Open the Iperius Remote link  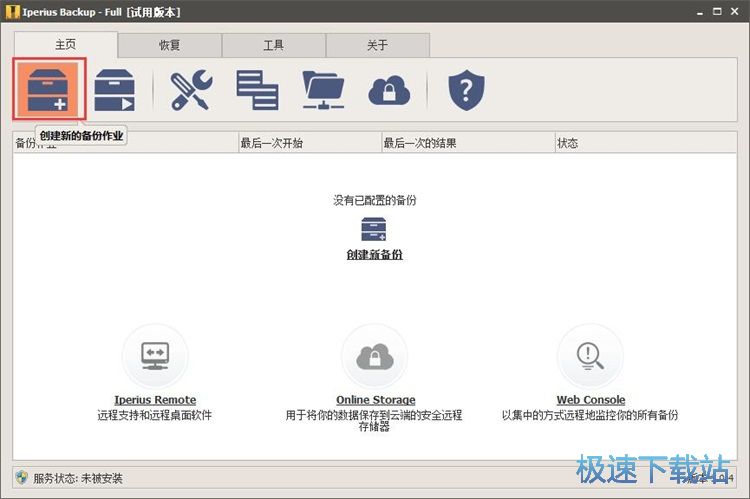(x=155, y=399)
